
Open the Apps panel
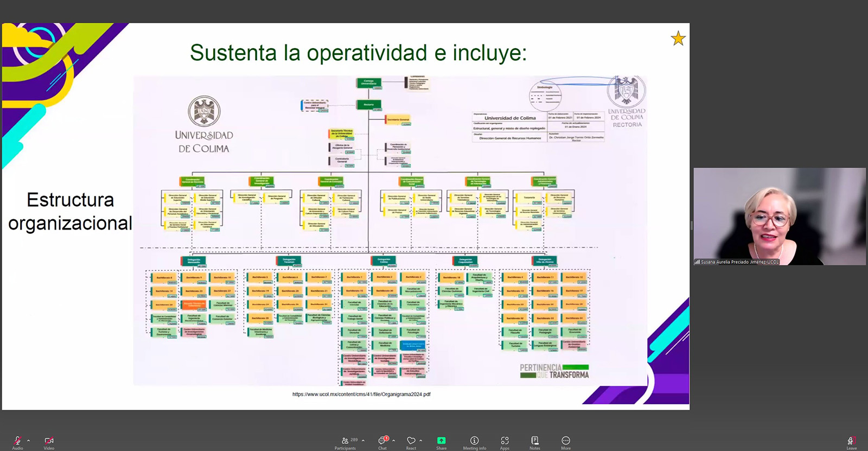pyautogui.click(x=505, y=441)
